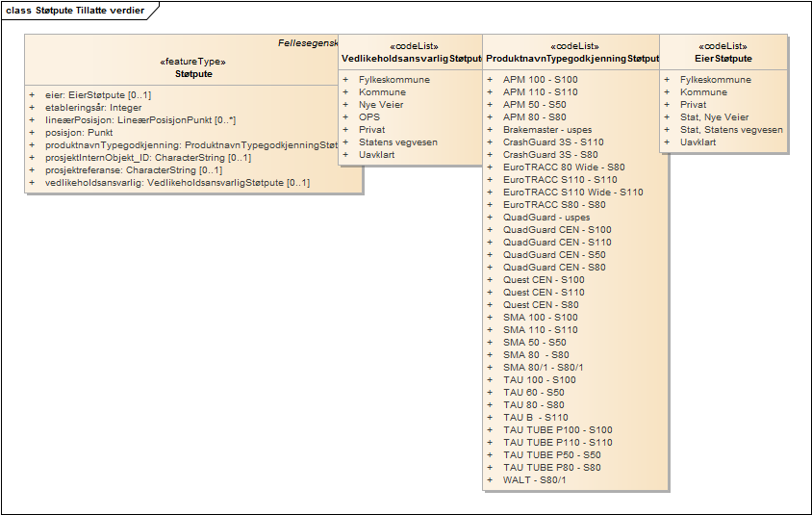Screen dimensions: 812x515
Task: Click 'TAU TUBE P50 - S50' value
Action: click(x=551, y=455)
